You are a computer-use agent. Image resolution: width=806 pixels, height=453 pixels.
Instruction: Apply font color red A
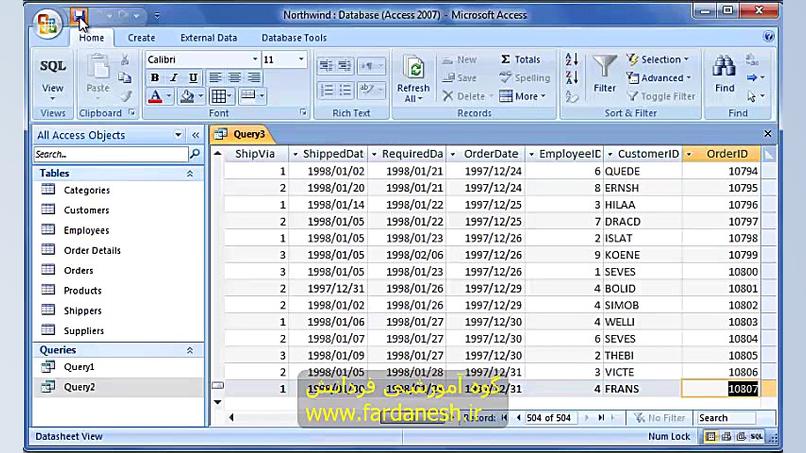155,96
